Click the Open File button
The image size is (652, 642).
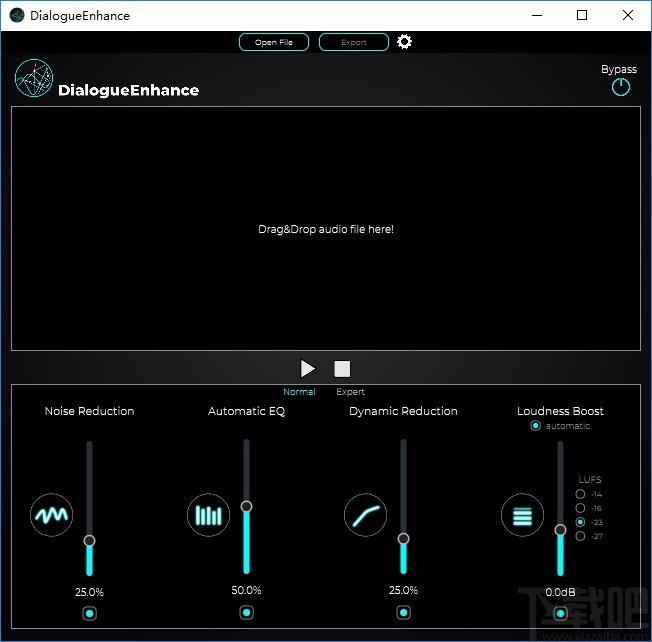[x=274, y=42]
